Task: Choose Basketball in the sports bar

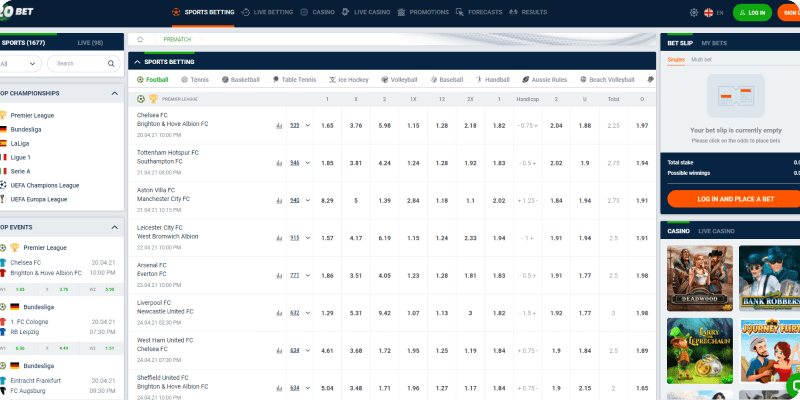Action: pyautogui.click(x=239, y=79)
